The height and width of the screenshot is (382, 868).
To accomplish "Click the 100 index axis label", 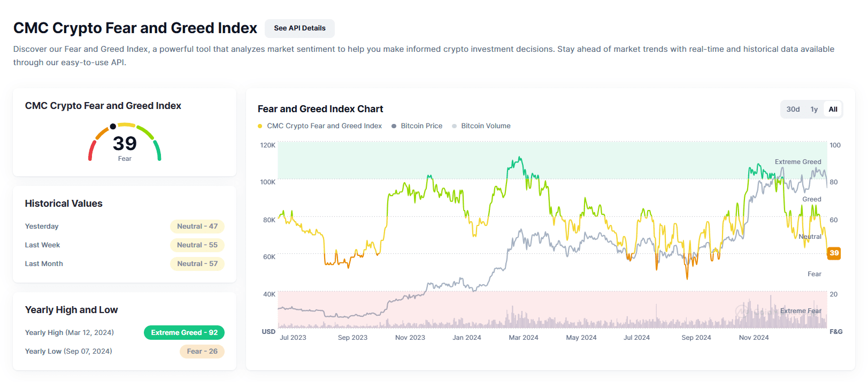I will [835, 145].
